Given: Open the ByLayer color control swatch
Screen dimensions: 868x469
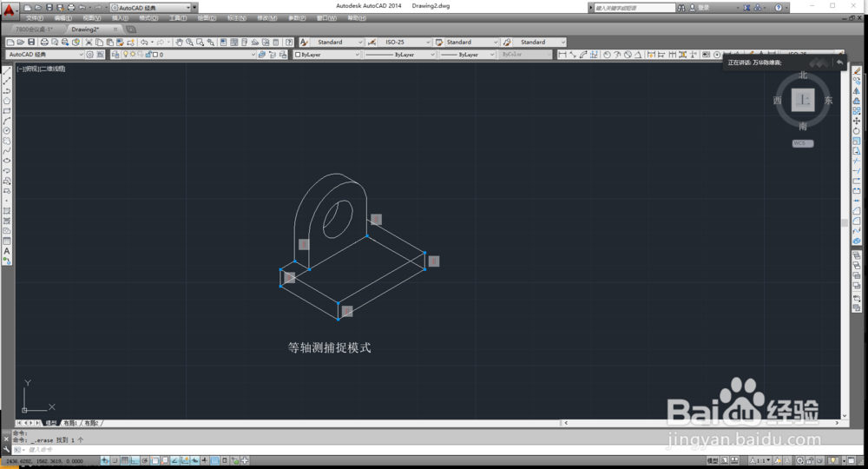Looking at the screenshot, I should pos(326,54).
